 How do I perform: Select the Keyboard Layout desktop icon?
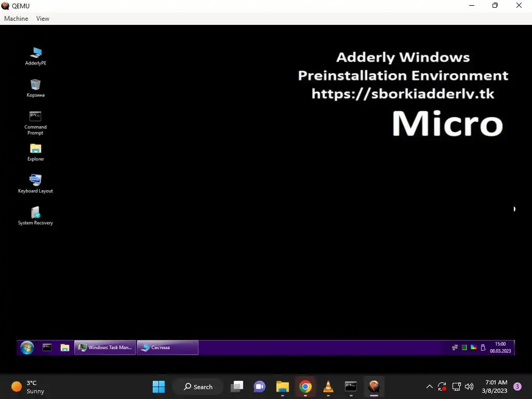tap(35, 183)
